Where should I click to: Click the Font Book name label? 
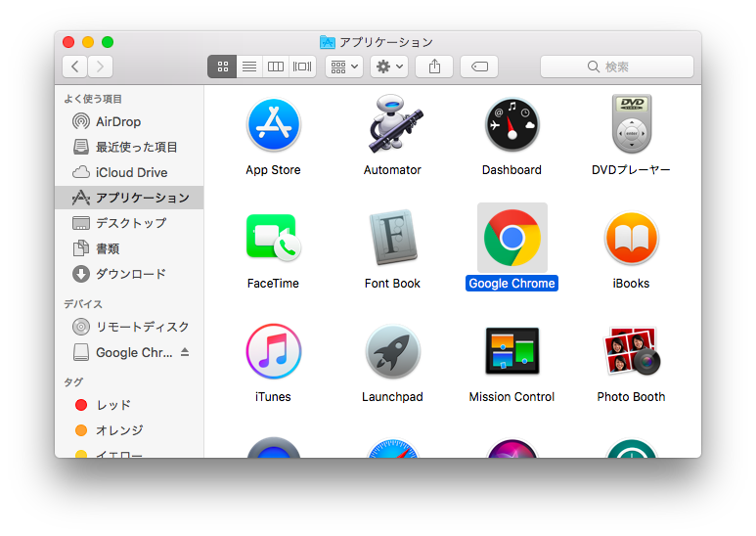click(392, 284)
